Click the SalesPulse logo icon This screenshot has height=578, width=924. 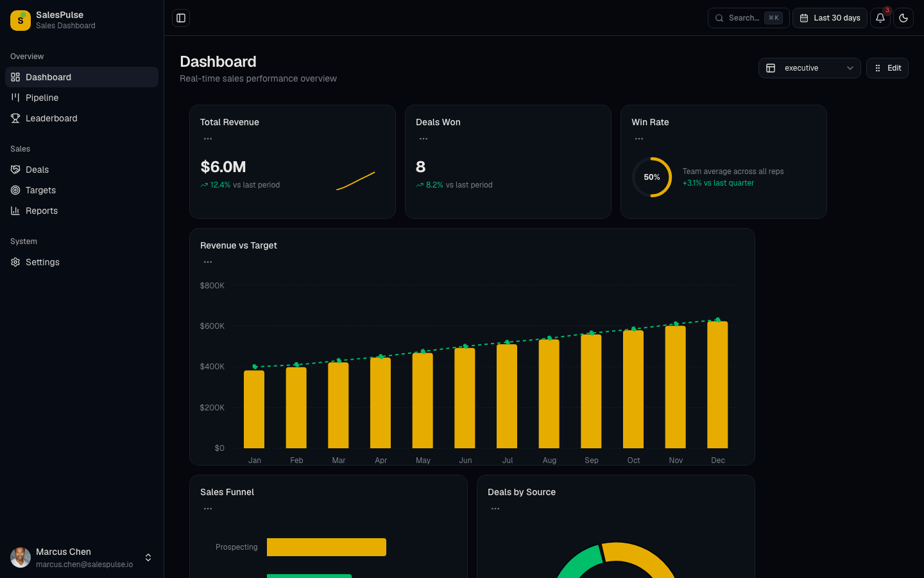[x=20, y=21]
